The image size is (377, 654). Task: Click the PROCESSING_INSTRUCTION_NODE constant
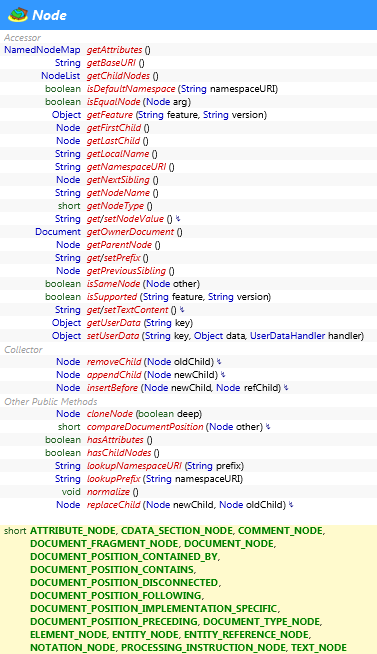coord(203,647)
